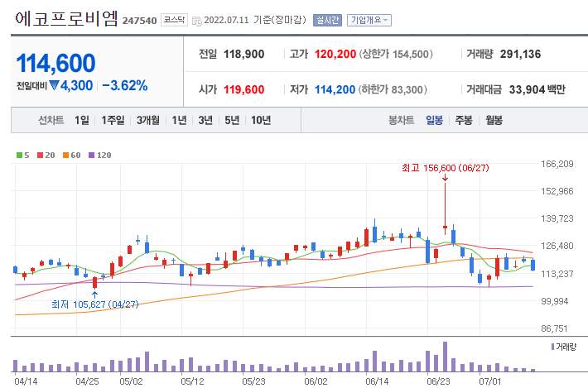Screen dimensions: 588x388
Task: Switch to 주봉 weekly candle chart
Action: tap(464, 120)
